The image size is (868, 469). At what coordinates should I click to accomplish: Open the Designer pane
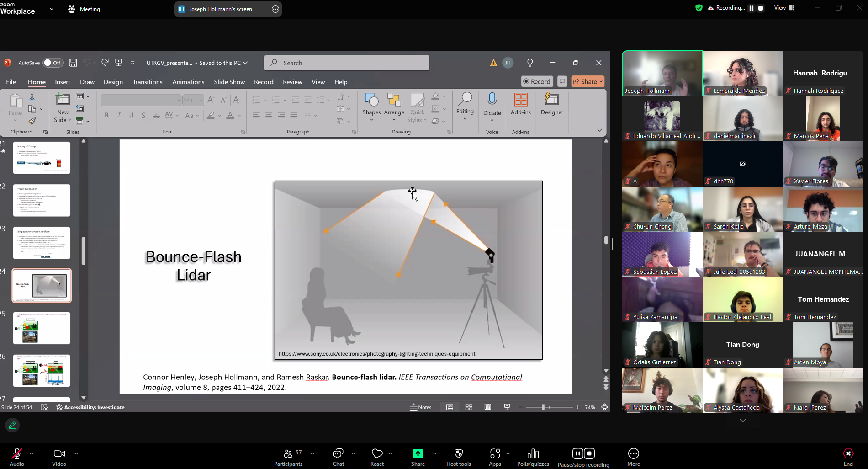pyautogui.click(x=551, y=104)
